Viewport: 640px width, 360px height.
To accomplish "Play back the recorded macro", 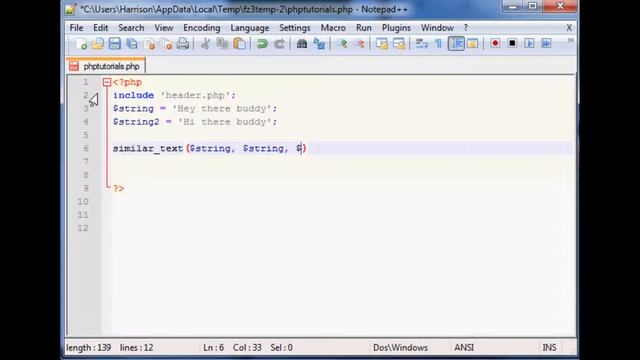I will point(529,43).
